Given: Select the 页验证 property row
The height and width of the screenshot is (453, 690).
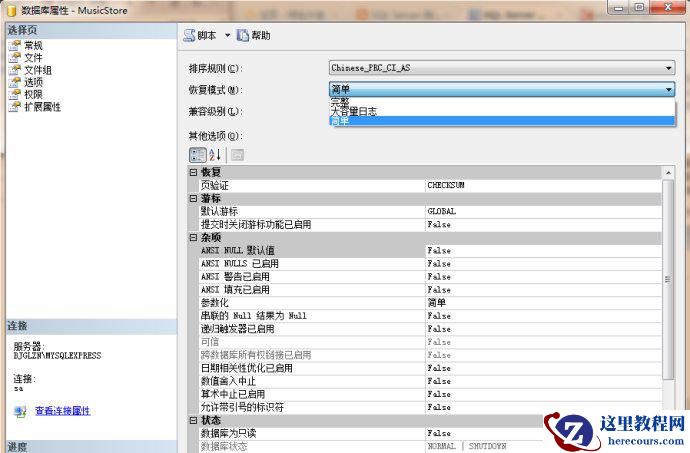Looking at the screenshot, I should point(430,185).
